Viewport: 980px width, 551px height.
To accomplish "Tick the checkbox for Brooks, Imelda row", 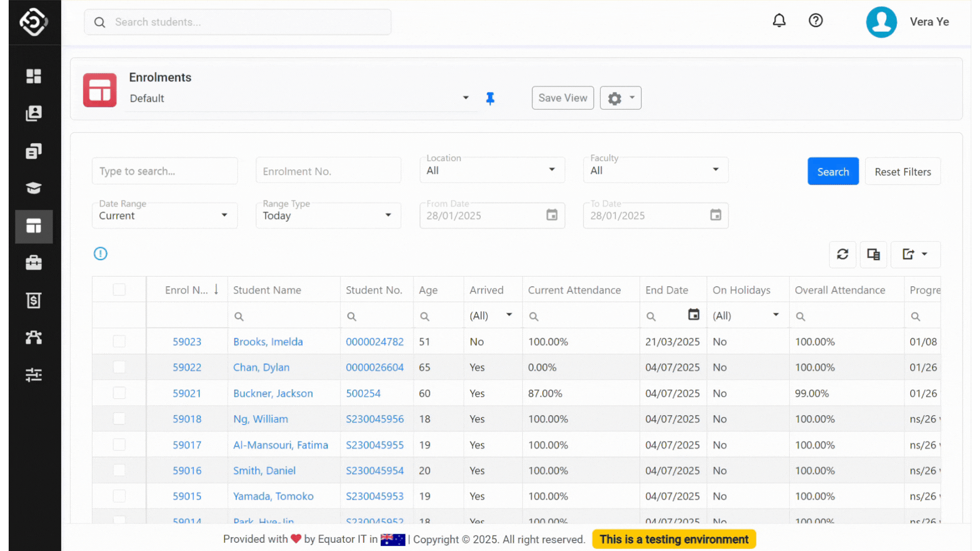I will point(119,341).
